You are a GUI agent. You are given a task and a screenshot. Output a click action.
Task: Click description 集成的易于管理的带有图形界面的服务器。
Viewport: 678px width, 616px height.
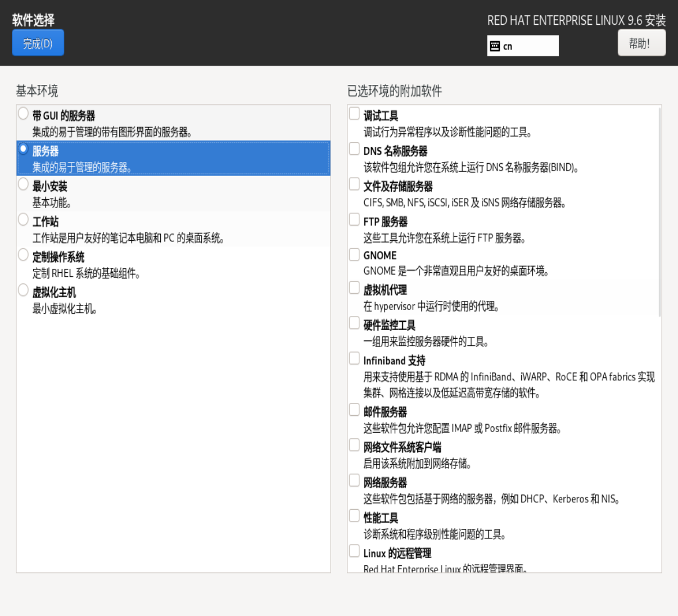[x=112, y=132]
